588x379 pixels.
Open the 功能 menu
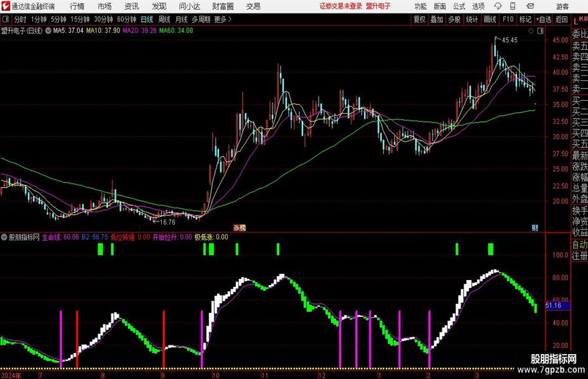(x=421, y=6)
